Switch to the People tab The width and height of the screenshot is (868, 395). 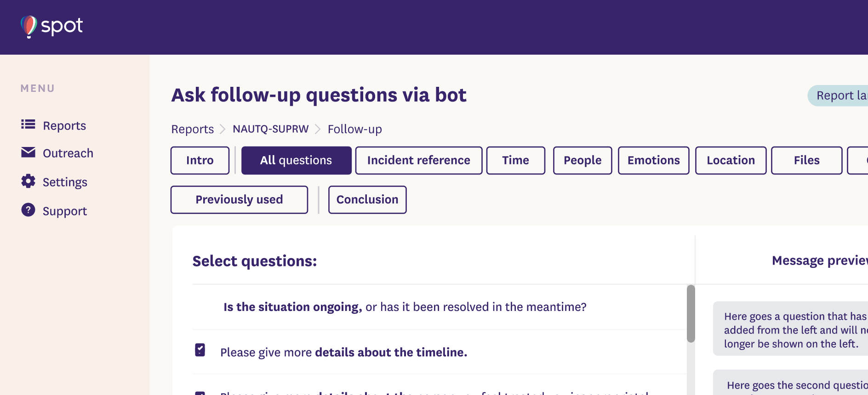[x=582, y=160]
